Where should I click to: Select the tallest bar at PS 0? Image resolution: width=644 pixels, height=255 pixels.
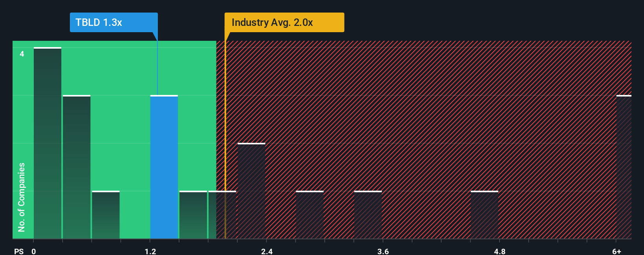48,143
